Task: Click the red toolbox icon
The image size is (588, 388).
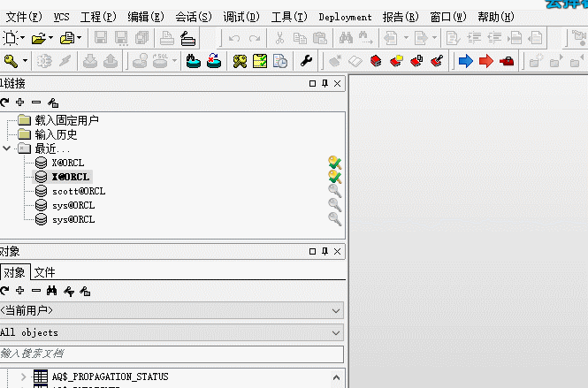Action: pos(507,61)
